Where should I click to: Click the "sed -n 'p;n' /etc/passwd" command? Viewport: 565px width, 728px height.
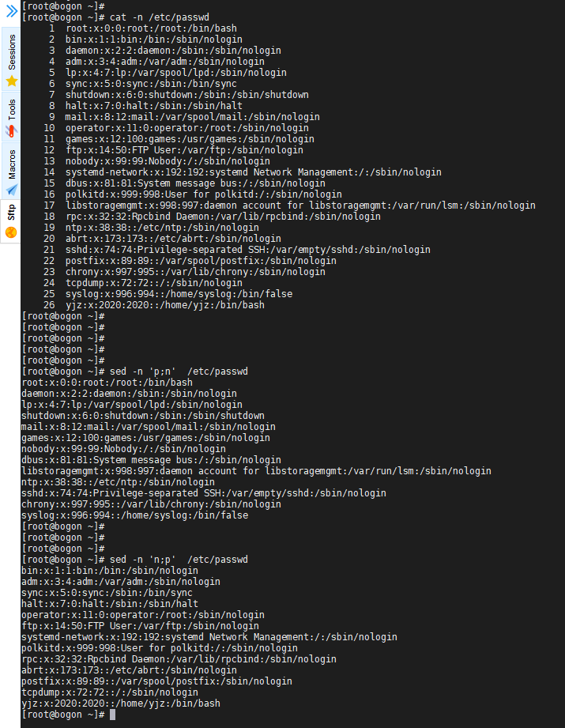179,372
